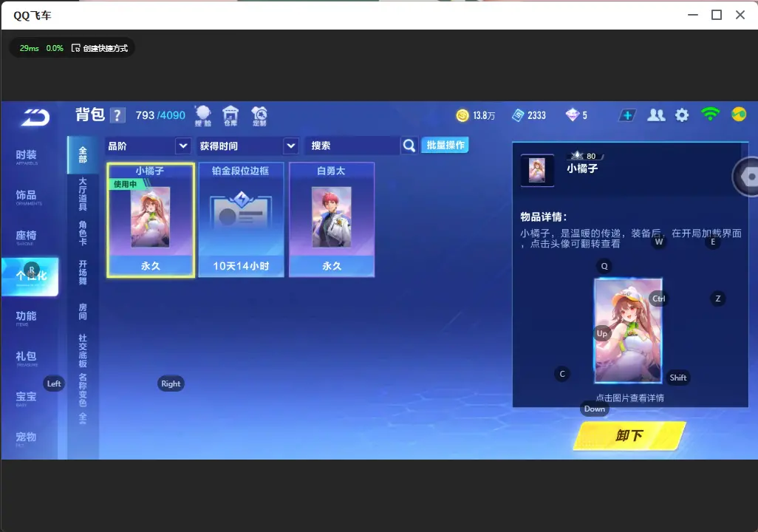Switch to the 礼包 treasure category
The width and height of the screenshot is (758, 532).
[x=27, y=358]
